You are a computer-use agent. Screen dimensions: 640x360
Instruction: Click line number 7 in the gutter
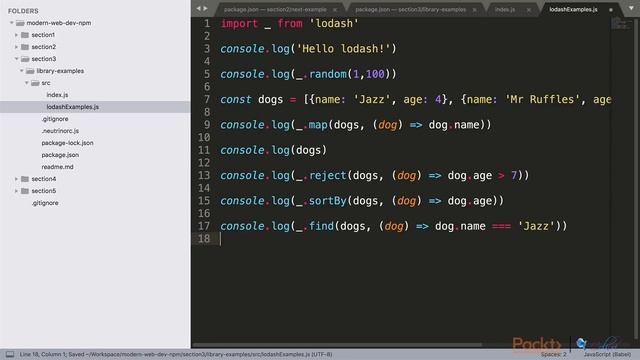coord(207,99)
